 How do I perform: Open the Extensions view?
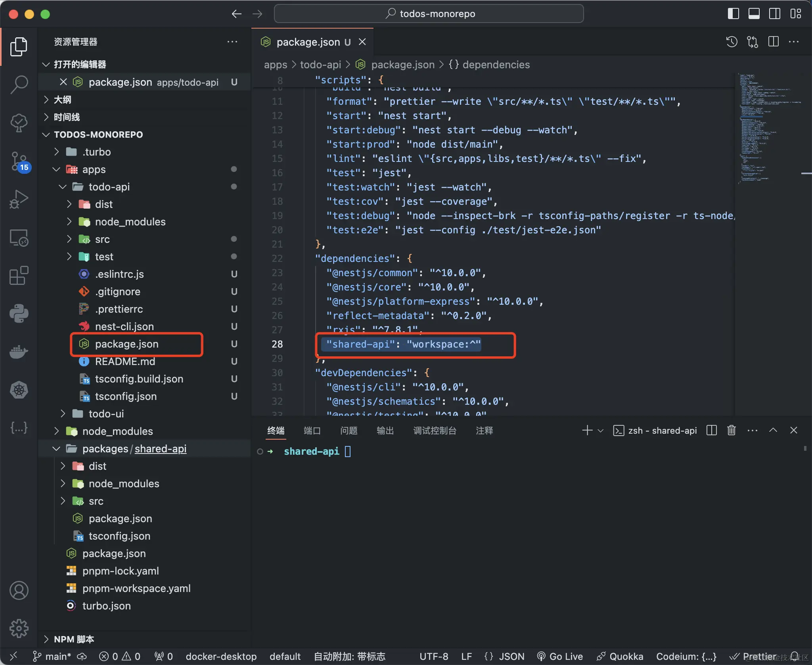point(19,276)
